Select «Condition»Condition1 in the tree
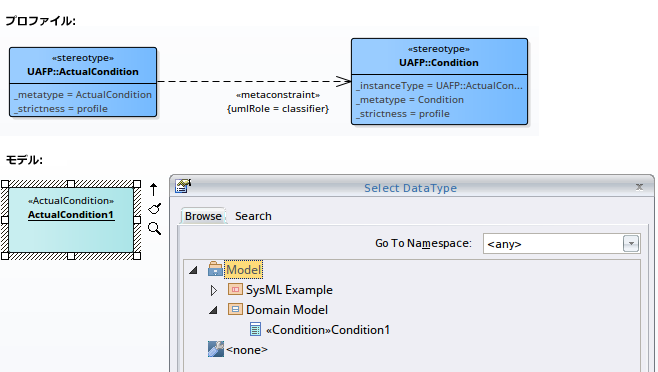Viewport: 658px width, 372px height. (x=328, y=330)
